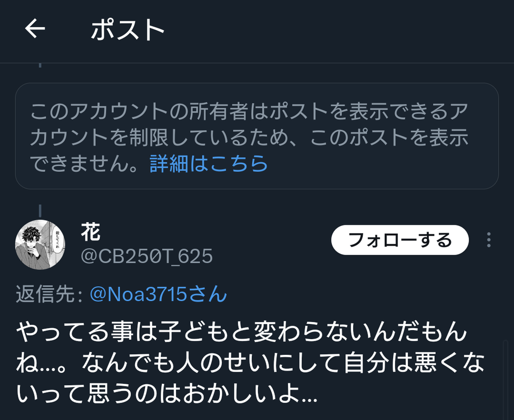
Task: Select the display name 花
Action: point(90,232)
